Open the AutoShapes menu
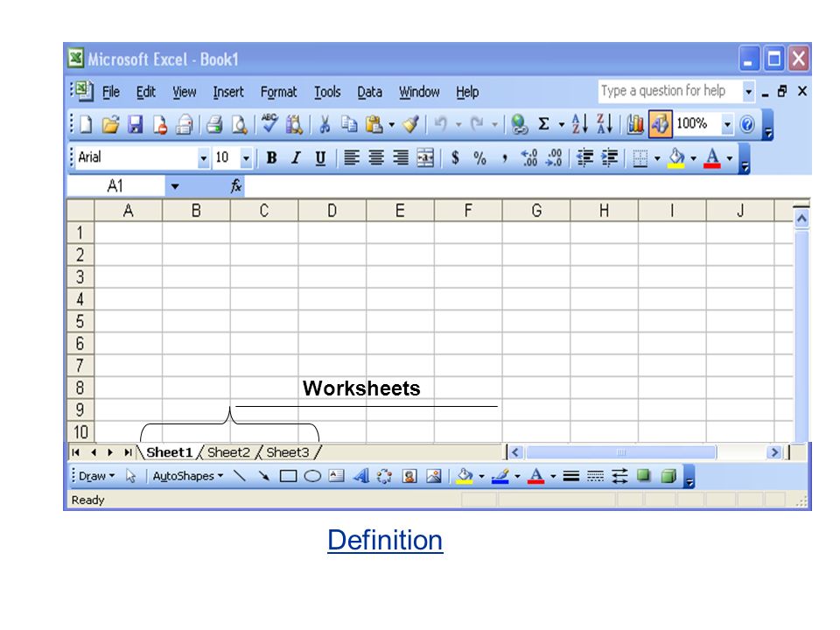 [x=187, y=476]
